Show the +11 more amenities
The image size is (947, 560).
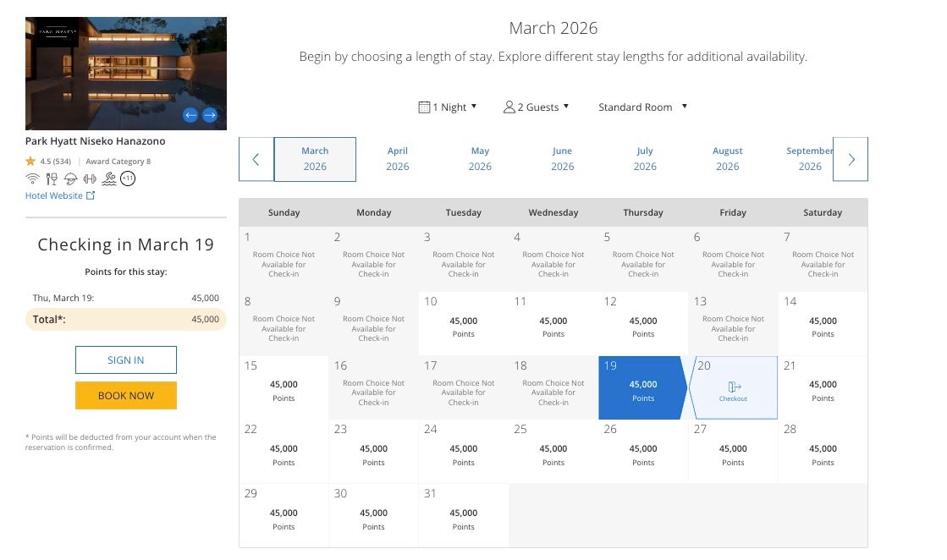128,178
